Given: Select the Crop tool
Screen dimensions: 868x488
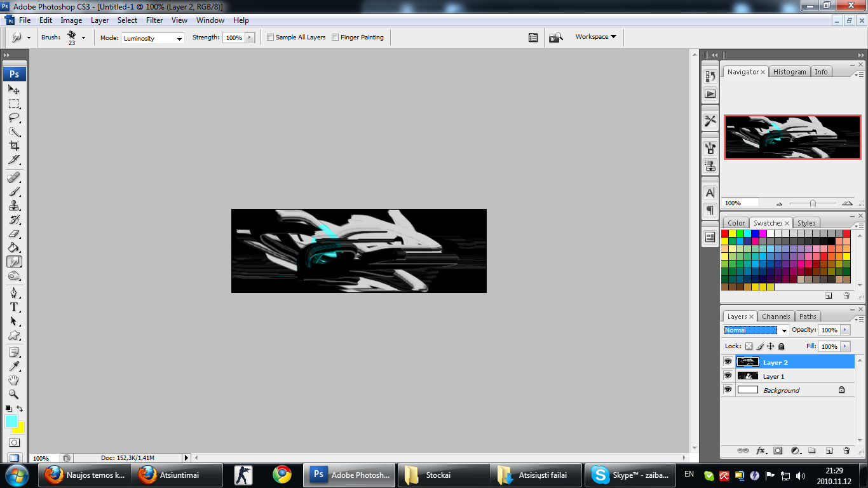Looking at the screenshot, I should click(14, 146).
